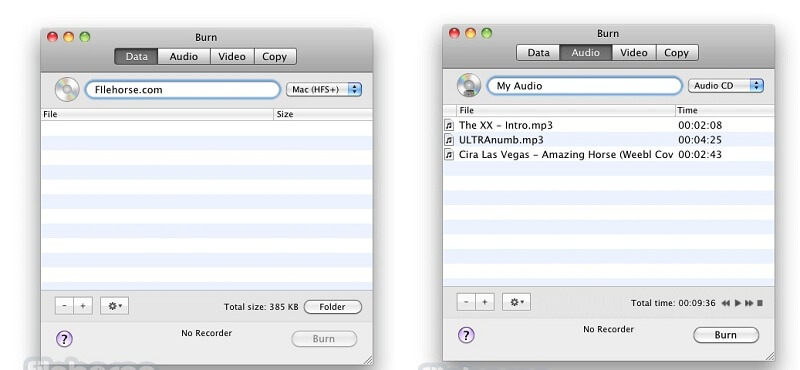Viewport: 800px width, 370px height.
Task: Open Copy tab in the right window
Action: point(677,53)
